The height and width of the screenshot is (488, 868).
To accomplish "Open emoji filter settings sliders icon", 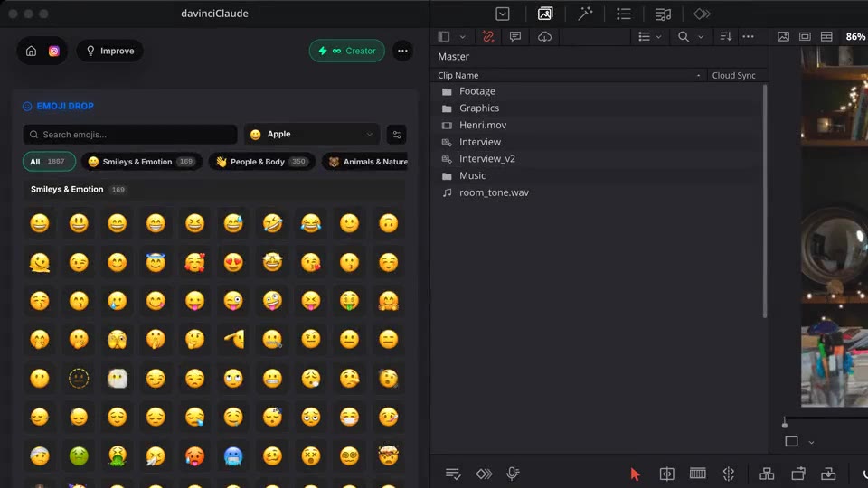I will pyautogui.click(x=396, y=135).
